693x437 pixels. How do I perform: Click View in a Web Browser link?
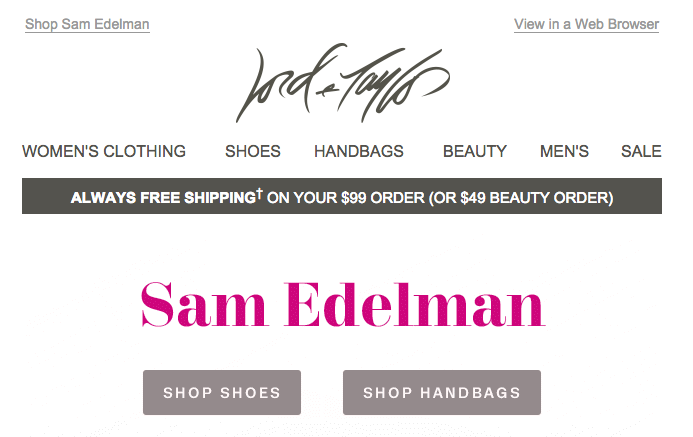coord(586,24)
